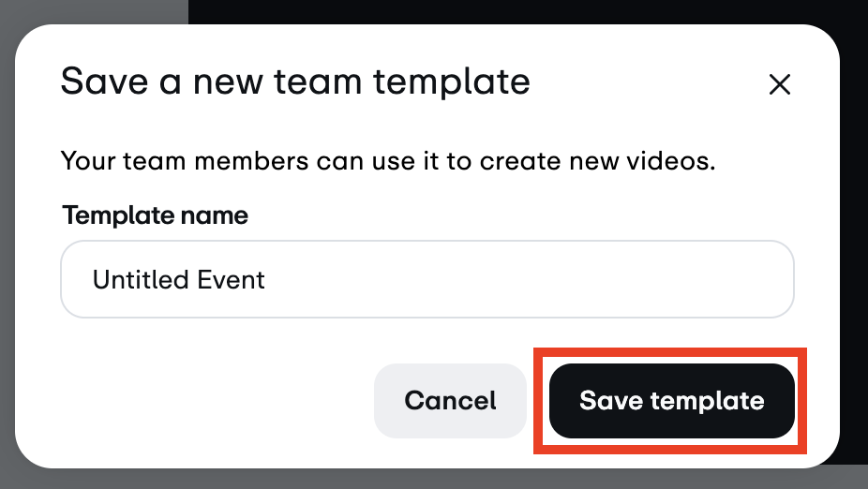Place cursor in the Template name text box
The width and height of the screenshot is (868, 489).
[x=427, y=279]
